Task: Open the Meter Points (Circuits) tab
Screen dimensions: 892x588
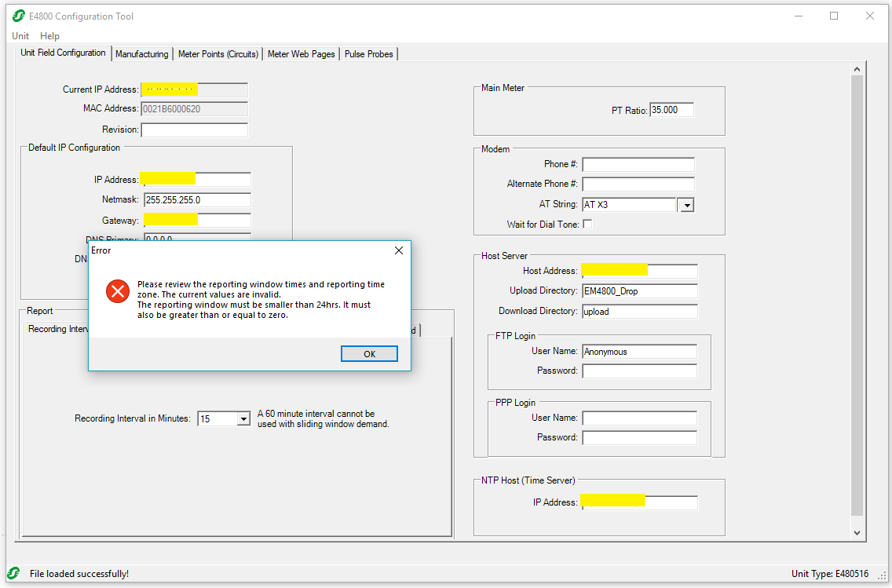Action: click(218, 54)
